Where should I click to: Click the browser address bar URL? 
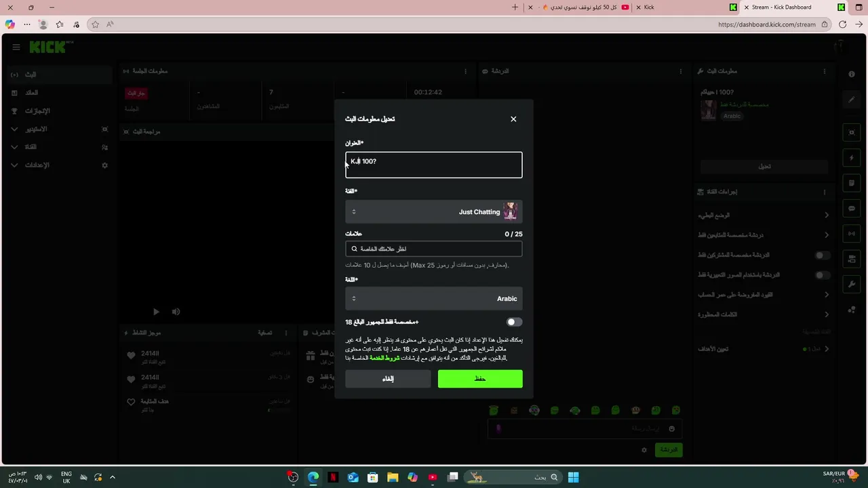(767, 24)
